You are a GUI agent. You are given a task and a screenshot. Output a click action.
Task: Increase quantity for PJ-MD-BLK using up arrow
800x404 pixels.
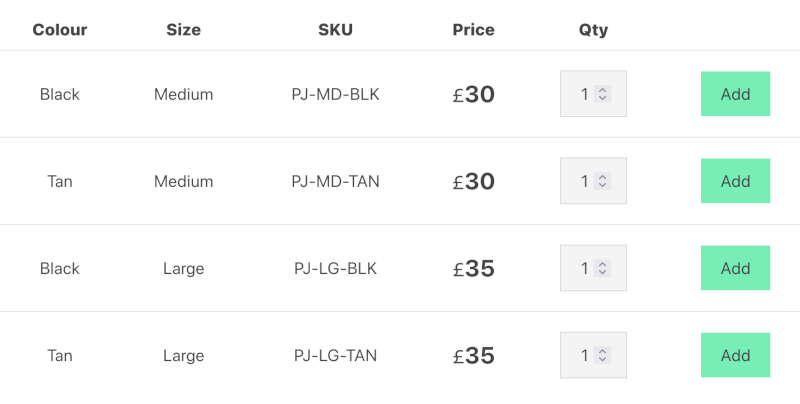602,90
